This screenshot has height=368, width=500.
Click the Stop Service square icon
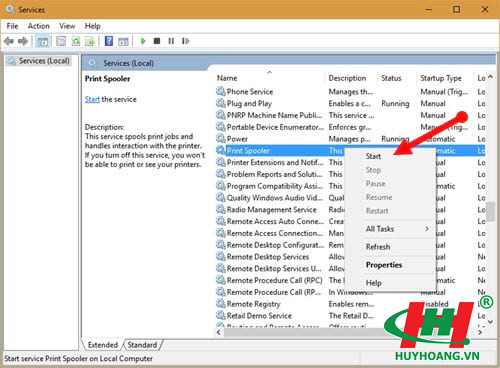coord(157,41)
